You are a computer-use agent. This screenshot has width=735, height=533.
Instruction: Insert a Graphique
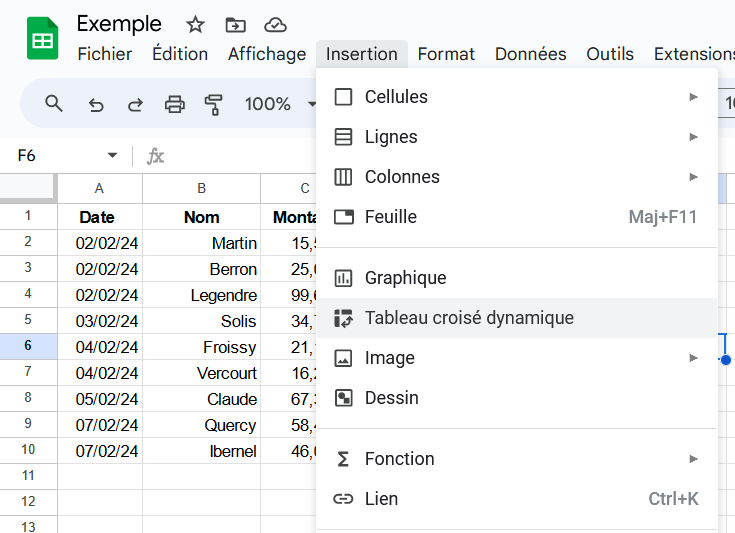517,278
